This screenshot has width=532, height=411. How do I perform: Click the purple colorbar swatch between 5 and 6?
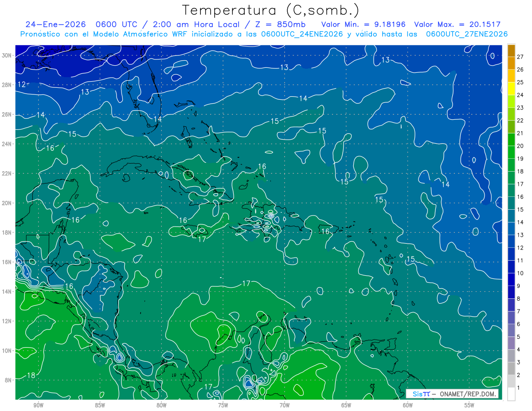pyautogui.click(x=511, y=331)
